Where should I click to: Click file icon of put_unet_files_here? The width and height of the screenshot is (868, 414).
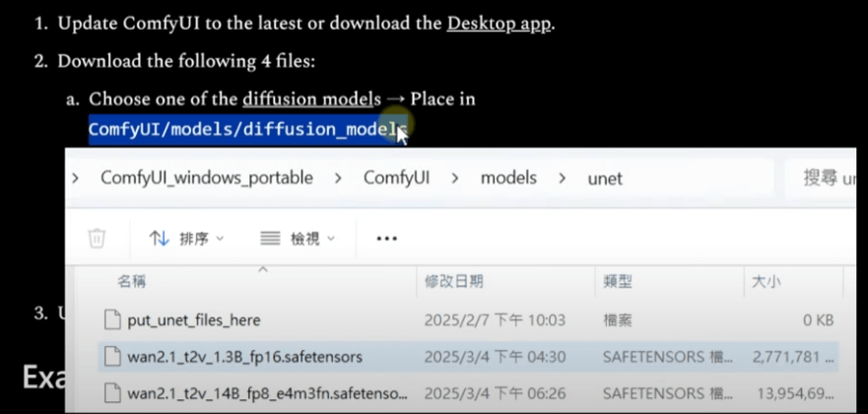click(x=112, y=320)
